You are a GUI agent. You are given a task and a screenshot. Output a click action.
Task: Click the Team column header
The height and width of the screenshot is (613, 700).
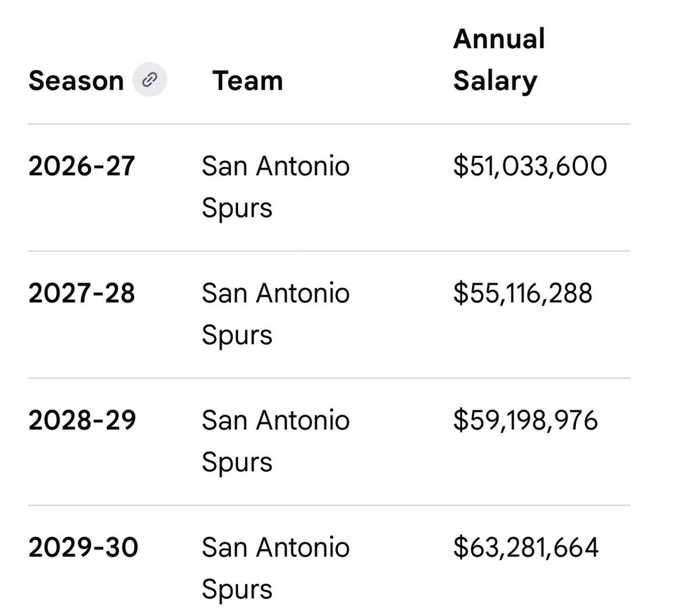[x=248, y=80]
